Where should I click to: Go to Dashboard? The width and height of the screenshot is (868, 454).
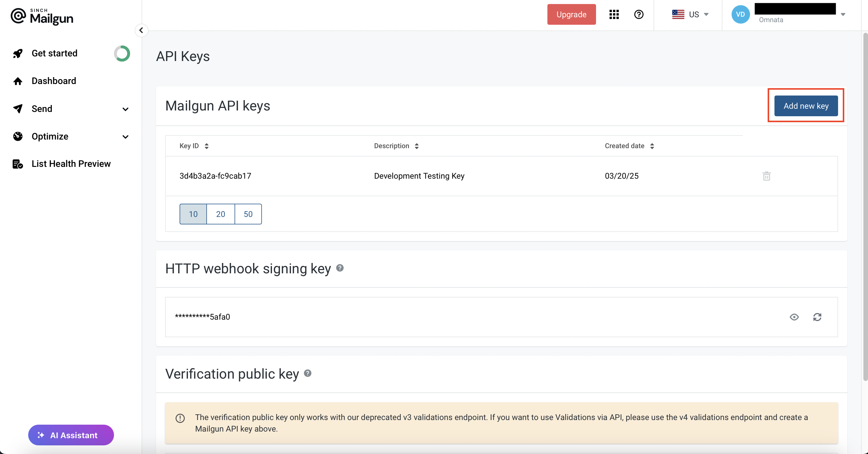click(x=54, y=81)
